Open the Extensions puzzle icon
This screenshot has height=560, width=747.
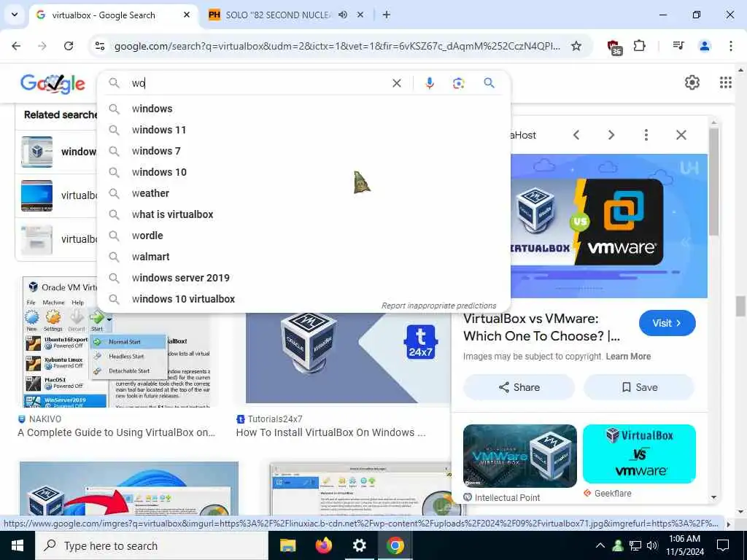pos(639,46)
